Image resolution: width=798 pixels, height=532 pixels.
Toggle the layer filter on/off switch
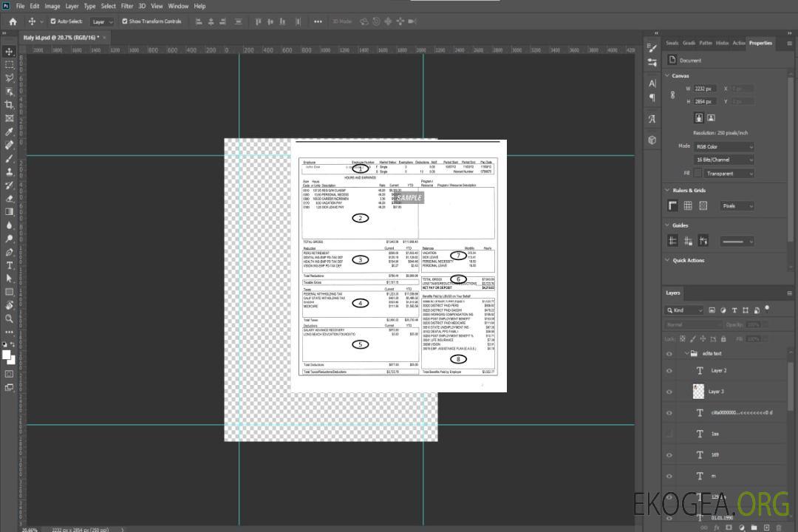coord(767,309)
